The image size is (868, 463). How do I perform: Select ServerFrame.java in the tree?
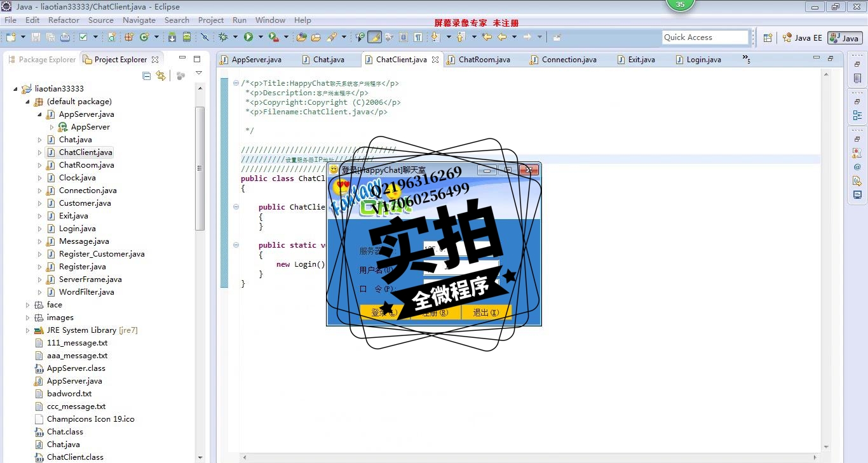pyautogui.click(x=90, y=279)
